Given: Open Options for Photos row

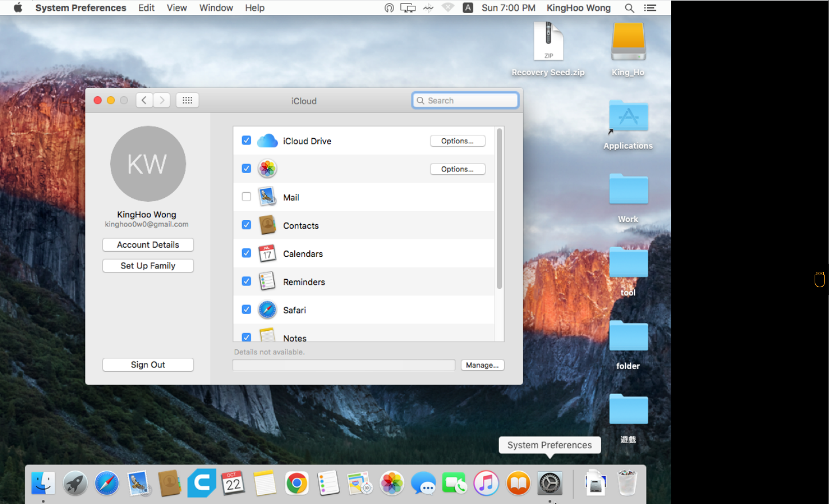Looking at the screenshot, I should 458,169.
